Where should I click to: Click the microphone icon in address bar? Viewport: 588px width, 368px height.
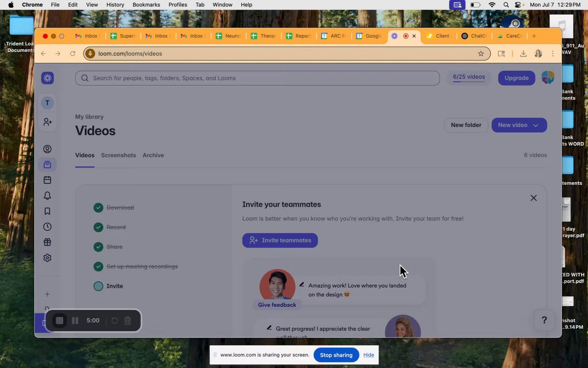[x=90, y=53]
